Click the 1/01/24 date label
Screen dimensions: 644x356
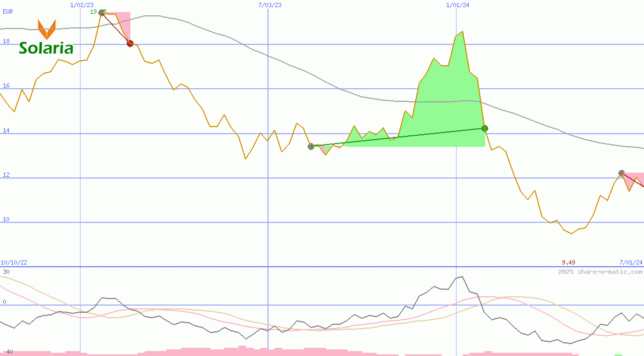coord(458,5)
